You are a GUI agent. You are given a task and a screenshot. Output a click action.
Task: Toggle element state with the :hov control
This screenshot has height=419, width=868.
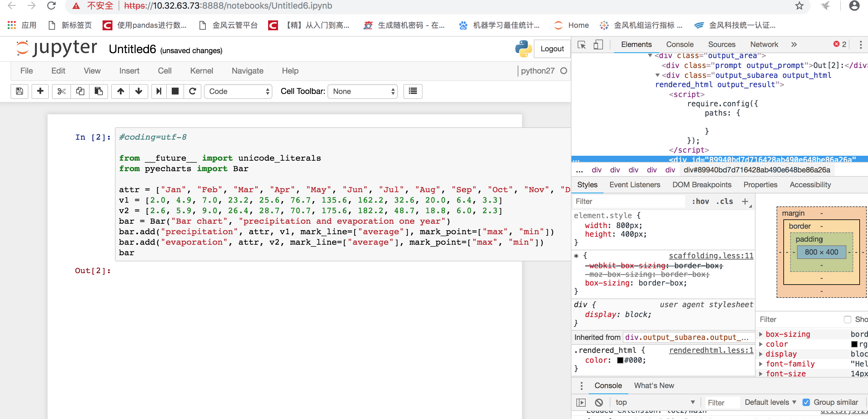coord(701,201)
